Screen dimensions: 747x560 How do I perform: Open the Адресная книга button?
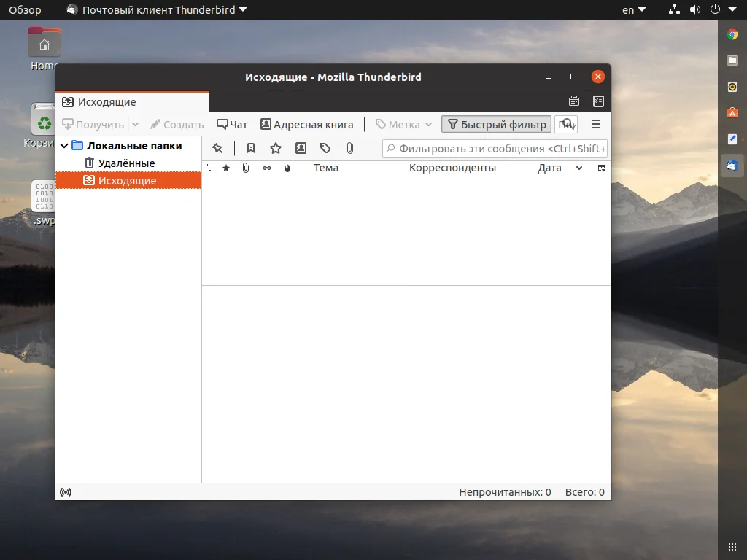coord(306,125)
